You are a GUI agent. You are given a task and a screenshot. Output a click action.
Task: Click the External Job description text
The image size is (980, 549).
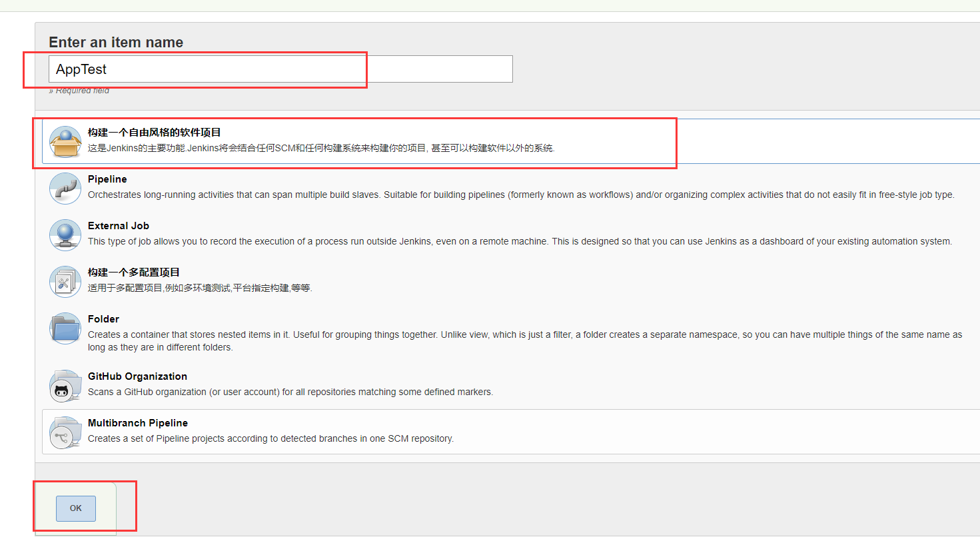[520, 241]
